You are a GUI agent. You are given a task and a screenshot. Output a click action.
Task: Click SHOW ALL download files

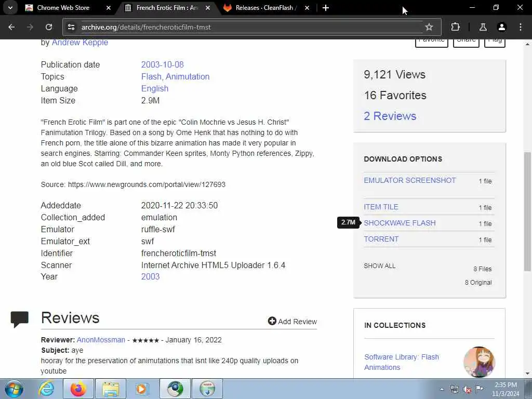[380, 266]
